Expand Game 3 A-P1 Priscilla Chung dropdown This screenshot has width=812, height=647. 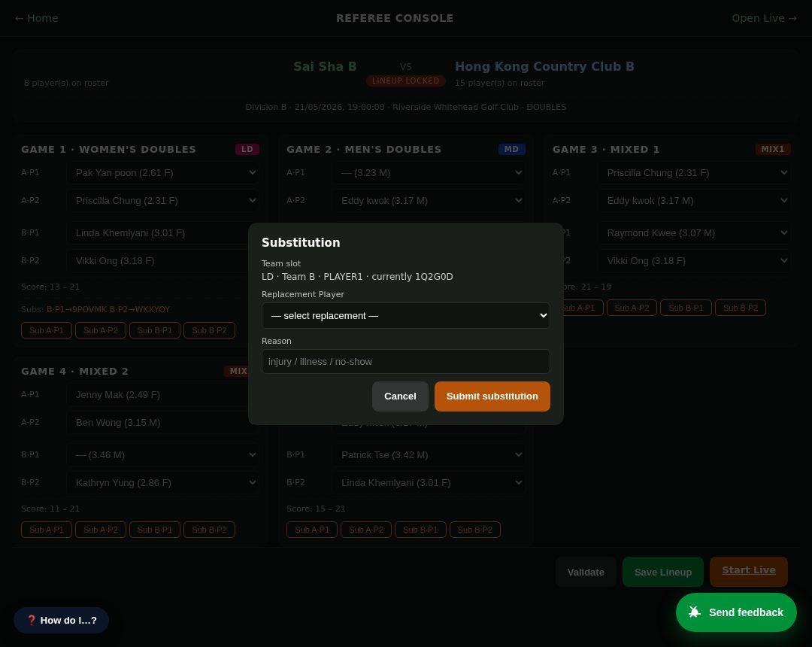(695, 172)
